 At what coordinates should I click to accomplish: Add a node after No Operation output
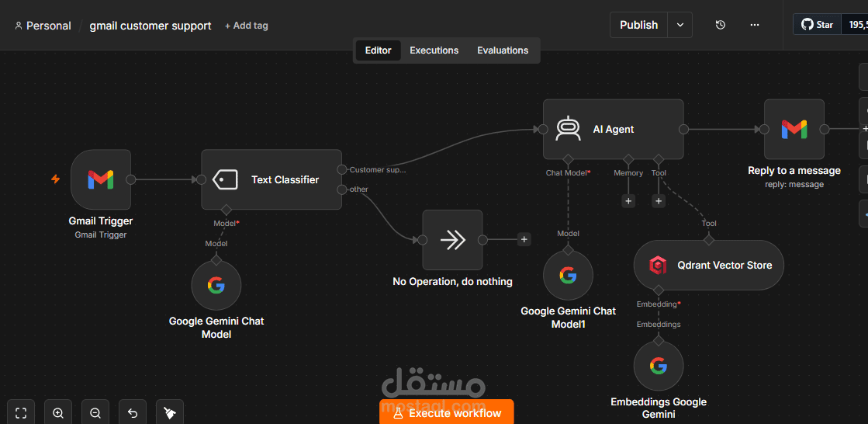click(524, 240)
